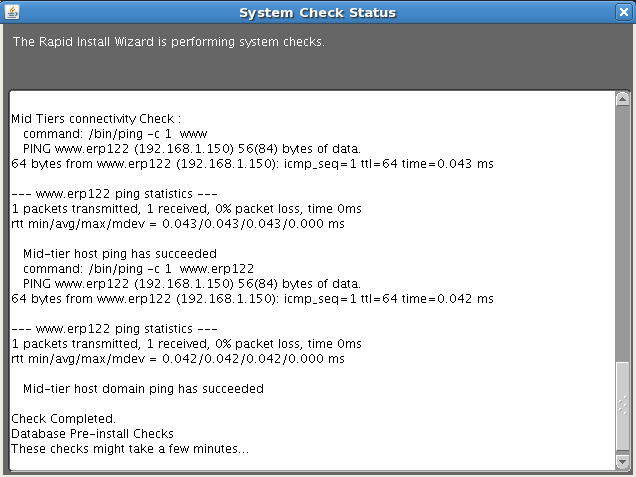This screenshot has height=477, width=636.
Task: Click the 'Mid Tiers connectivity Check' heading line
Action: 96,117
